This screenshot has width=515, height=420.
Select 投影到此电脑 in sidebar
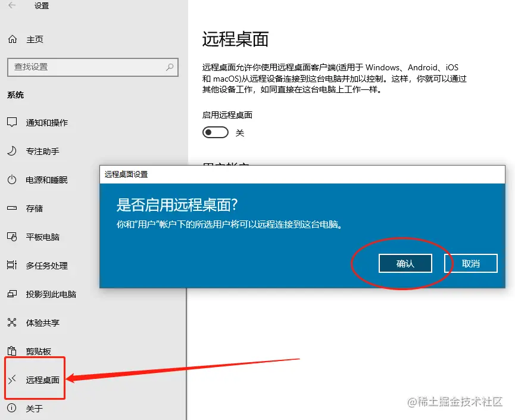pos(51,294)
